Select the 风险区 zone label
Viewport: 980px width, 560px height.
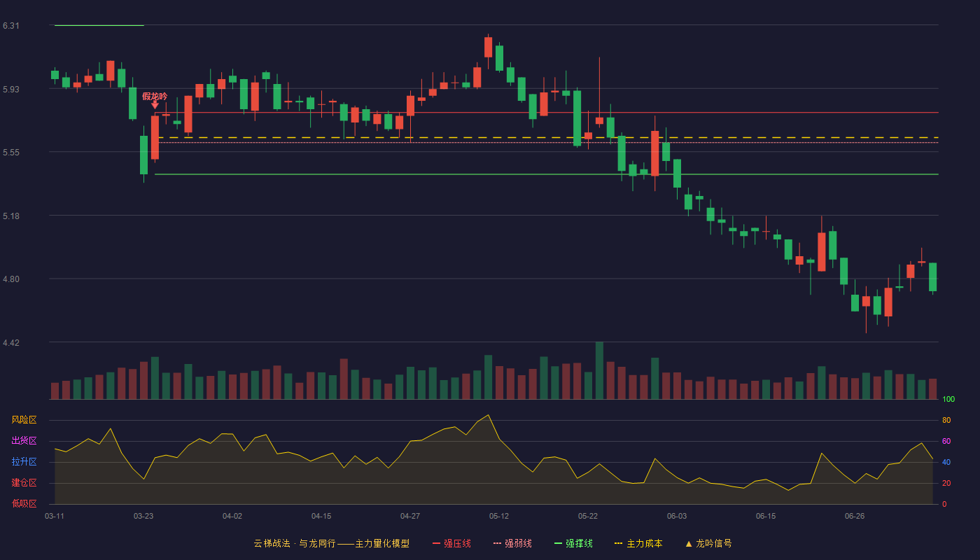[x=24, y=420]
